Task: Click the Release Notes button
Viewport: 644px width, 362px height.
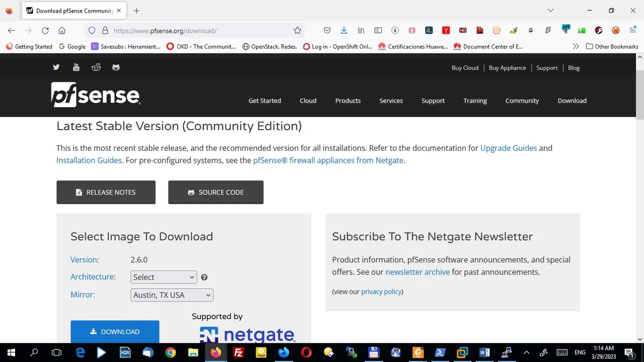Action: pos(106,192)
